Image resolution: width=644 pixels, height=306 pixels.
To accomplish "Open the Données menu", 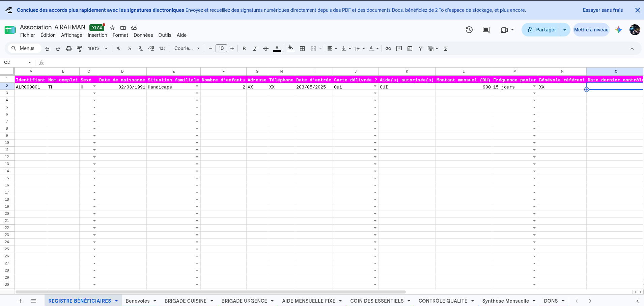I will 143,35.
